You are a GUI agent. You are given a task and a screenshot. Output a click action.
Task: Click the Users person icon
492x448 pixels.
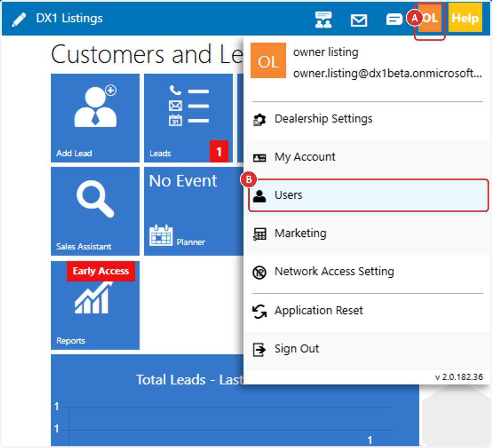[259, 196]
